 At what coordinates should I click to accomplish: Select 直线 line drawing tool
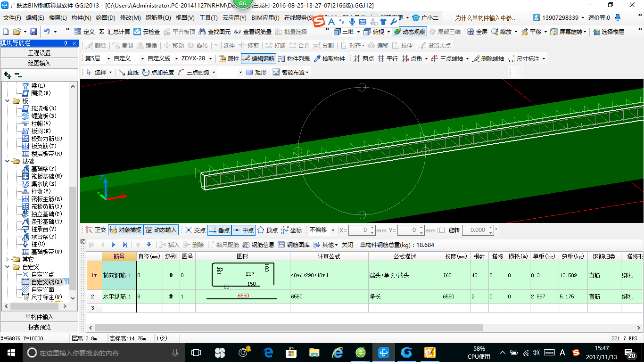point(129,72)
